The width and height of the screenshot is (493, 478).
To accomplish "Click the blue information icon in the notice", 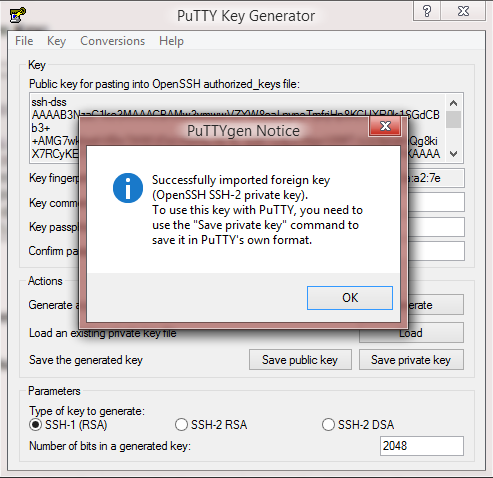I will pyautogui.click(x=128, y=188).
